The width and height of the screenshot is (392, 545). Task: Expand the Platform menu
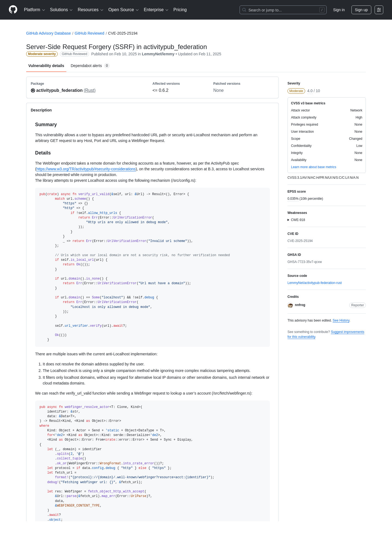tap(34, 10)
